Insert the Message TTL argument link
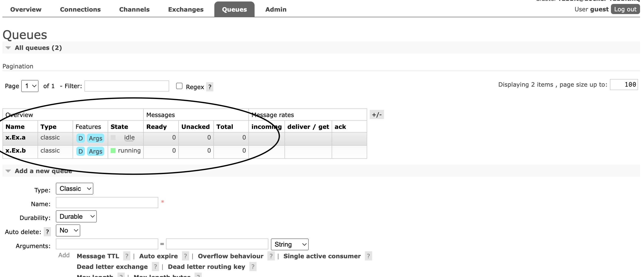The width and height of the screenshot is (644, 277). (98, 256)
